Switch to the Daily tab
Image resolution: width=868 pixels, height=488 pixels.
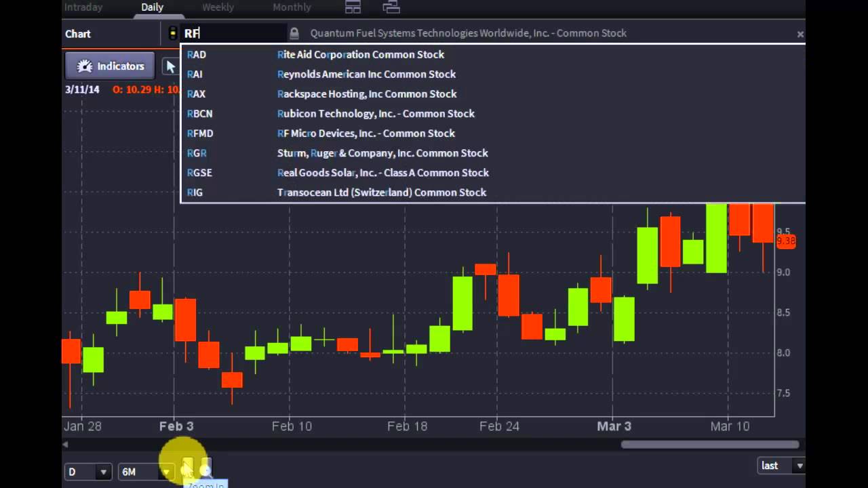click(x=152, y=7)
